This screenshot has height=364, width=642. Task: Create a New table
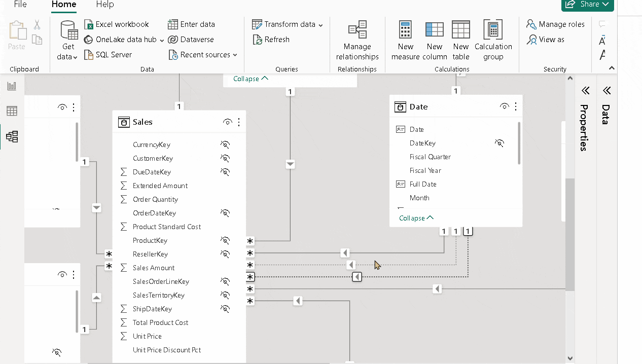[x=461, y=41]
